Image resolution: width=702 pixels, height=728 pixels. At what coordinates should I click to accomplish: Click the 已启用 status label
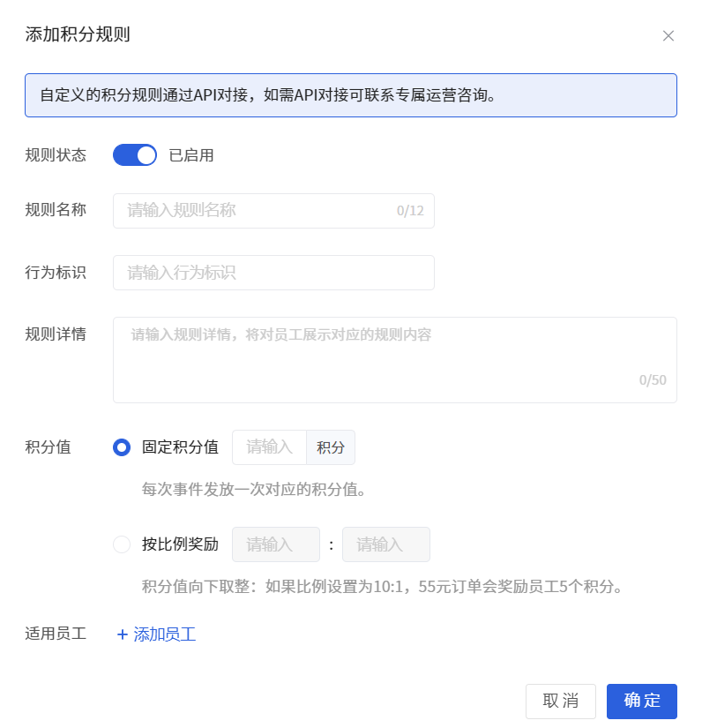pos(191,155)
